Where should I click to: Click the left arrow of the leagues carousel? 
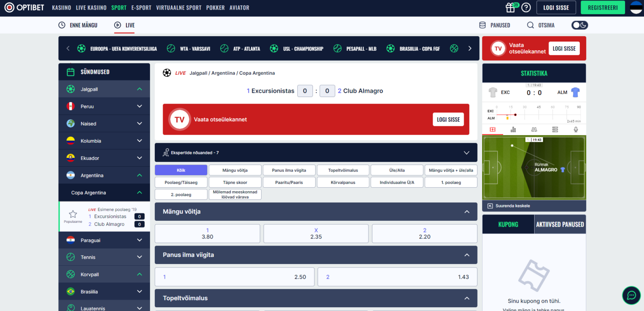[68, 48]
